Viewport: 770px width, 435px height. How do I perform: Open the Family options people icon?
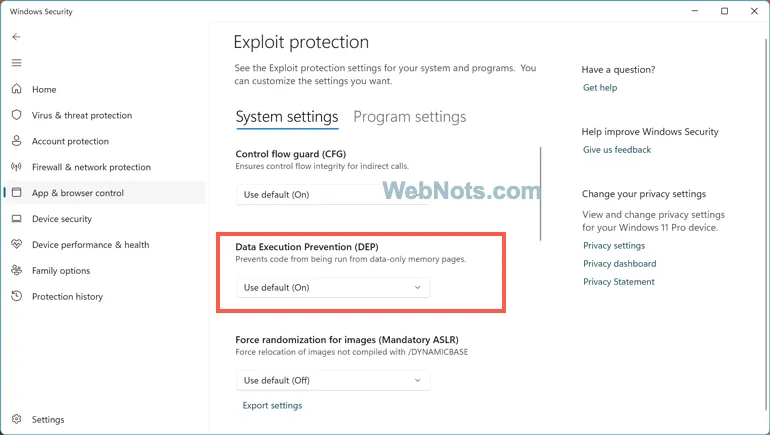(x=16, y=270)
